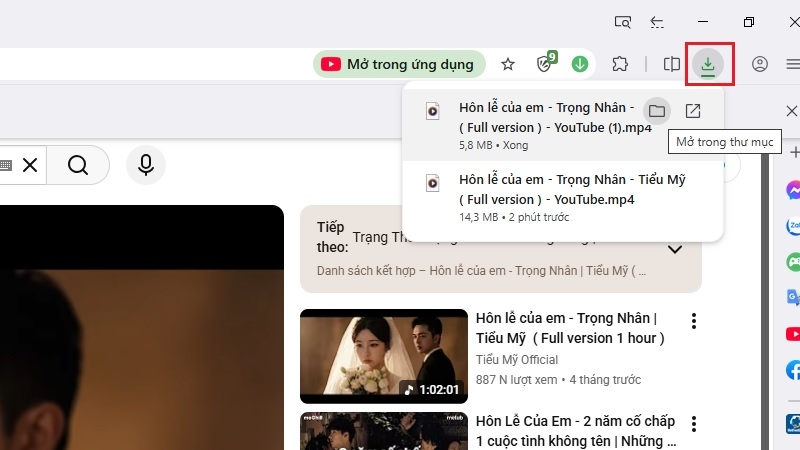Image resolution: width=800 pixels, height=450 pixels.
Task: Open options menu for '2 năm cố chấp' video
Action: point(694,423)
